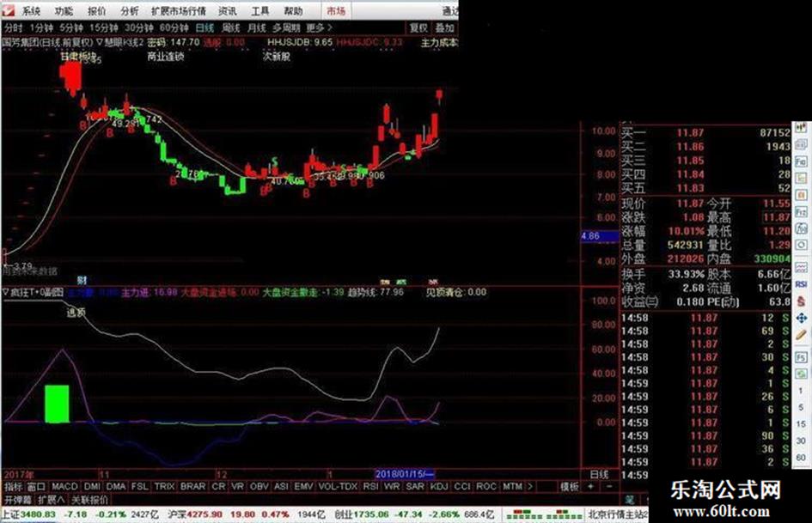Open the 报价 menu

coord(97,10)
